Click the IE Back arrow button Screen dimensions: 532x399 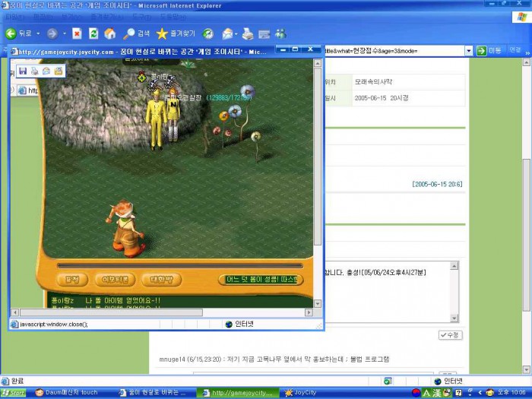click(x=11, y=33)
